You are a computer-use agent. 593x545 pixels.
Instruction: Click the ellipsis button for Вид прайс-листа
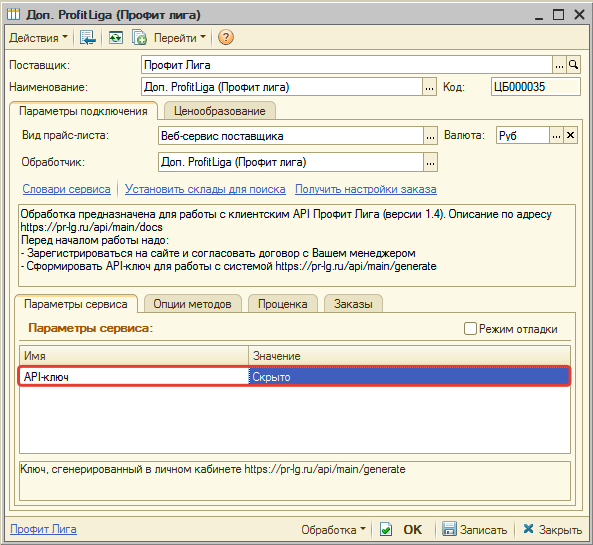(x=430, y=136)
